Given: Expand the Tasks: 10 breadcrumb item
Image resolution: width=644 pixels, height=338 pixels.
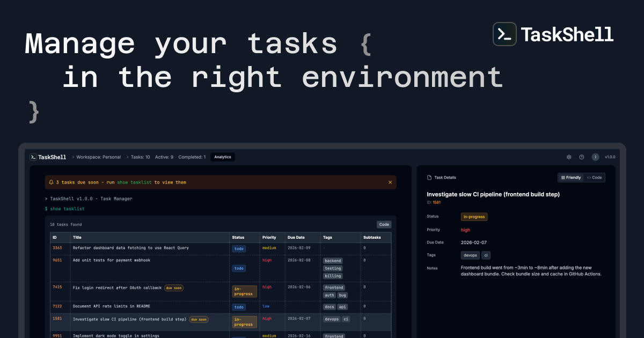Looking at the screenshot, I should click(140, 157).
